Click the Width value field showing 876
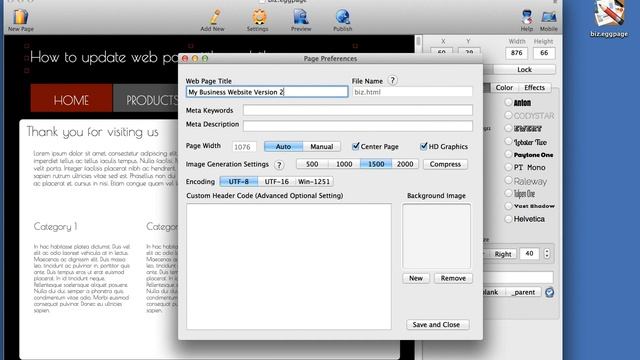Image resolution: width=640 pixels, height=360 pixels. (516, 53)
